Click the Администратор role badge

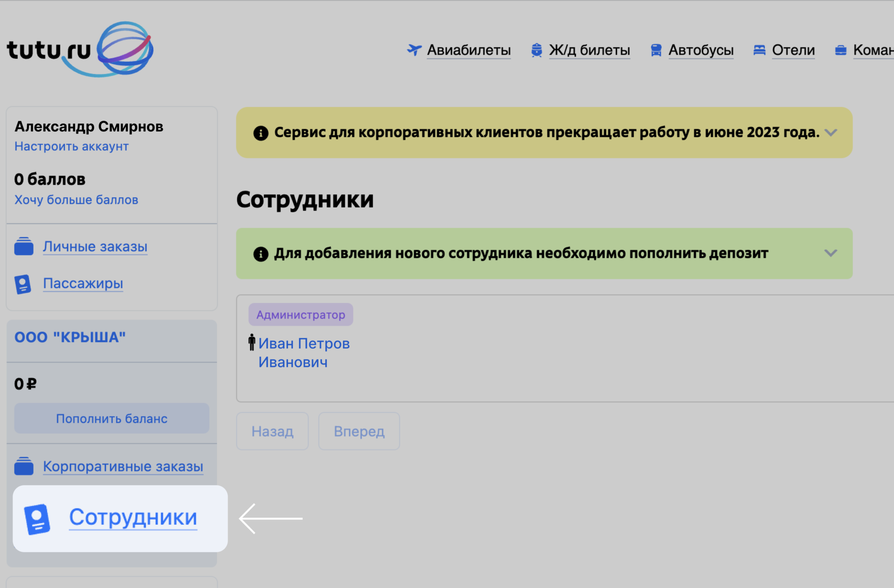click(301, 315)
